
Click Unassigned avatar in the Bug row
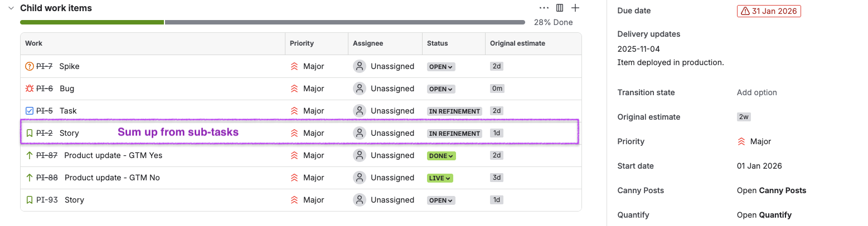pos(360,89)
